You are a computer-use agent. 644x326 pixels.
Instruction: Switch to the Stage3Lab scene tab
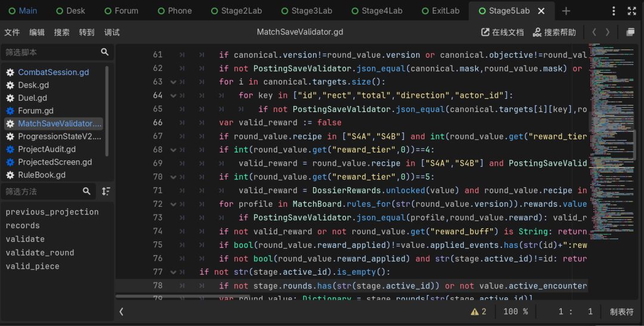pos(307,11)
